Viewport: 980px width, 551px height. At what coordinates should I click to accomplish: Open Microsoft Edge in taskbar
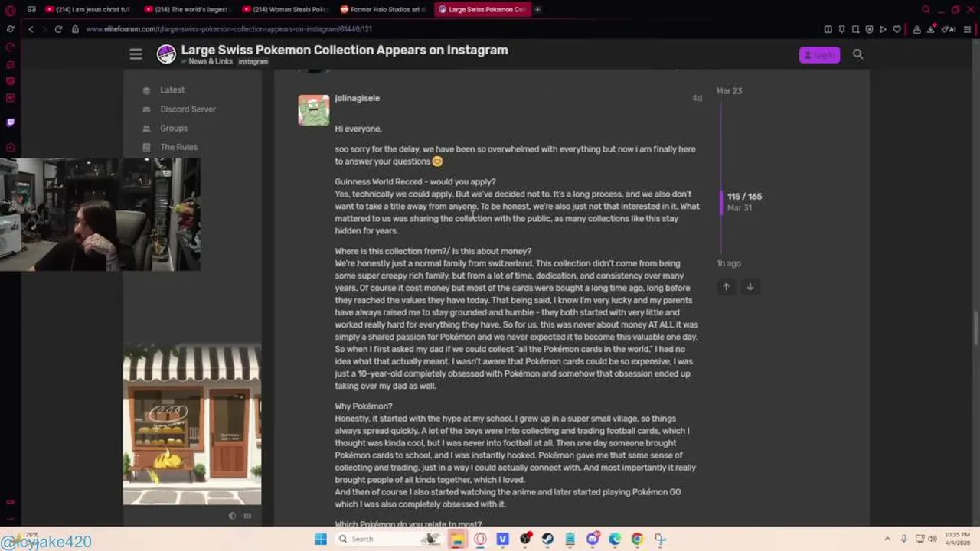[x=615, y=539]
